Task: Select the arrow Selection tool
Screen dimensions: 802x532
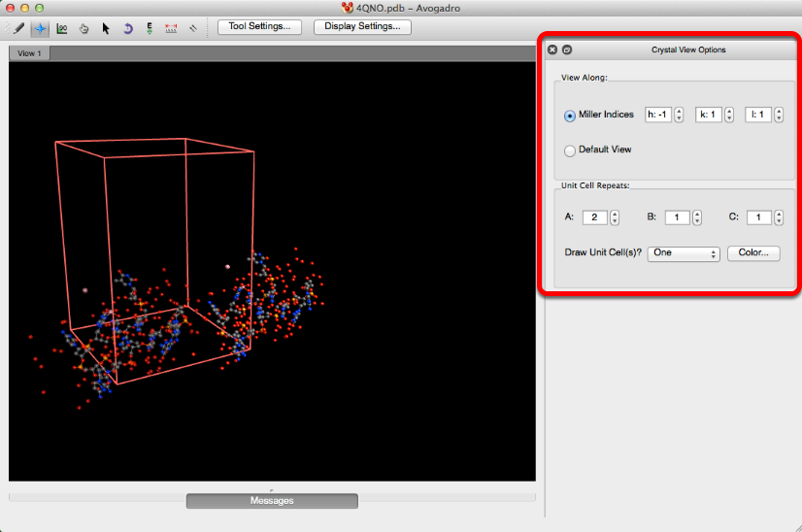Action: click(106, 28)
